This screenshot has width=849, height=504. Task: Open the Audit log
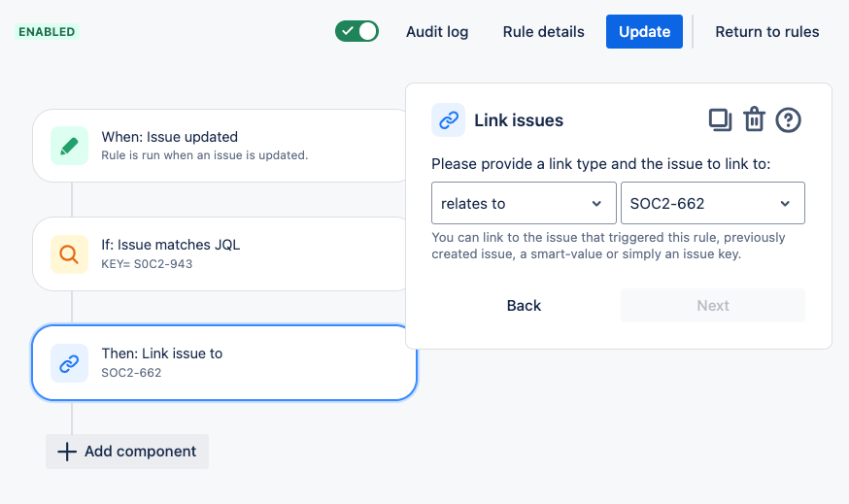point(437,32)
